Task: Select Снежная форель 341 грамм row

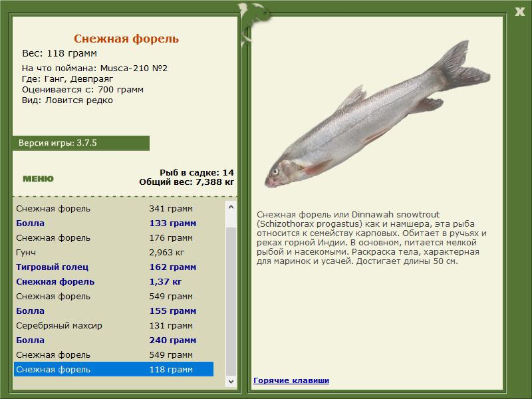Action: pyautogui.click(x=114, y=209)
